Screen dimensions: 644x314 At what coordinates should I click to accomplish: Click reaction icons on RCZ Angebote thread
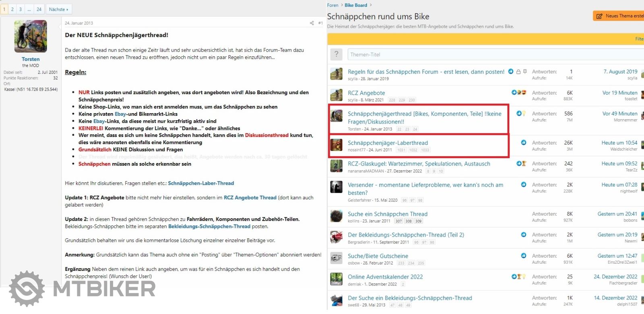(x=519, y=93)
